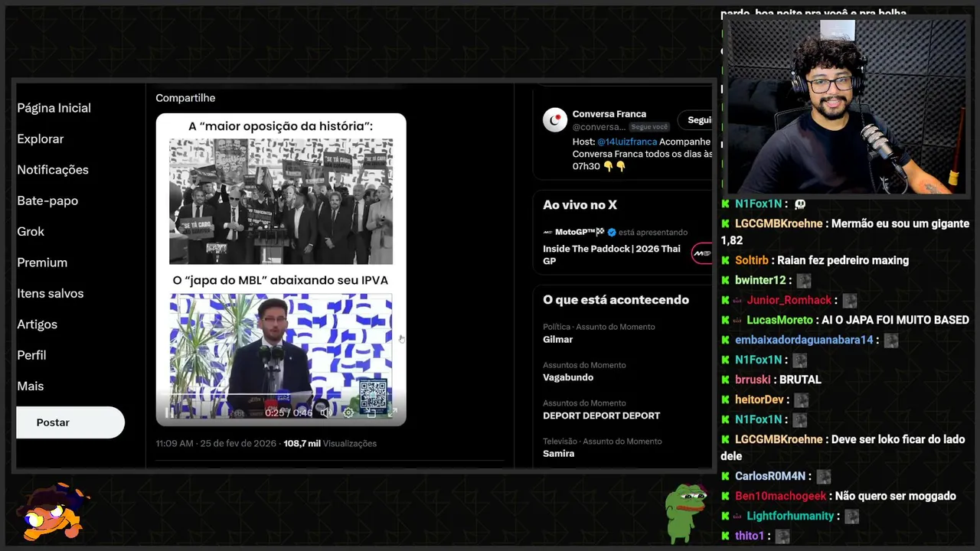Click the orange cartoon character overlay
The height and width of the screenshot is (551, 980).
point(52,513)
